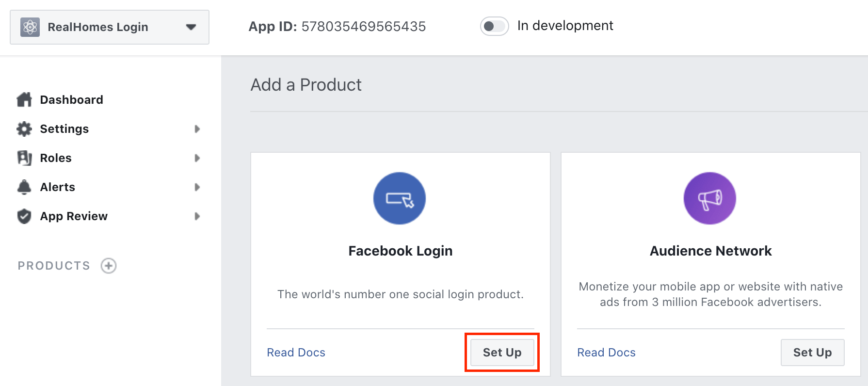Open the Roles sidebar item

tap(56, 158)
